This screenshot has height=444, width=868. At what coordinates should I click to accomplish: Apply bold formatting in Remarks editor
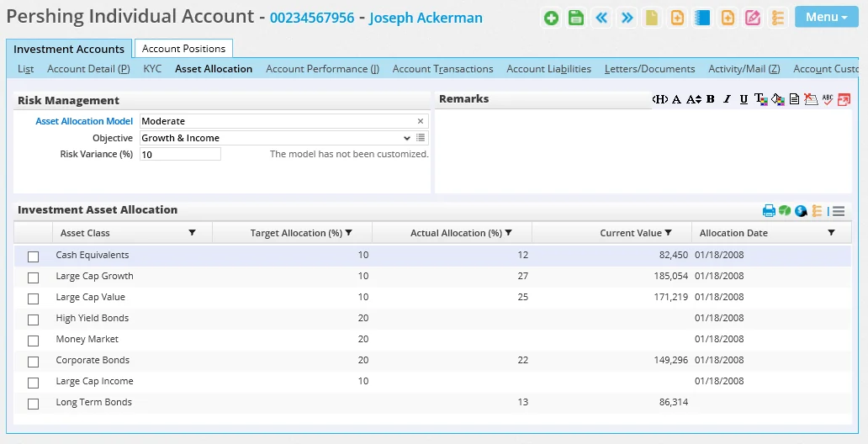711,99
